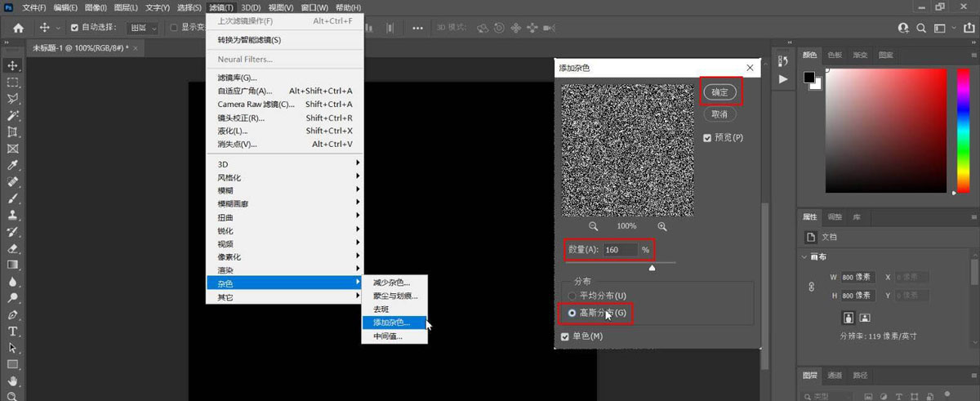Screen dimensions: 980x401
Task: Select the Healing Brush tool
Action: pyautogui.click(x=13, y=182)
